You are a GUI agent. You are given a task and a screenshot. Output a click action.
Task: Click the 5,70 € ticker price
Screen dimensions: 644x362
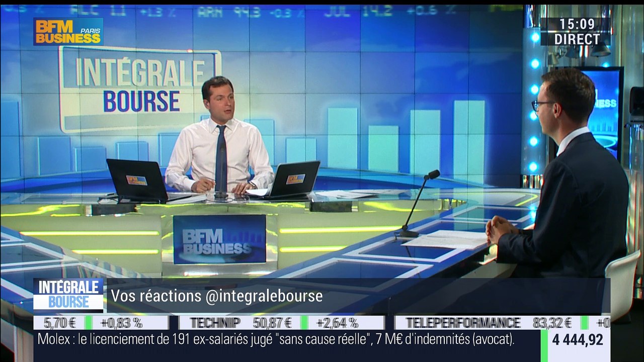(x=59, y=323)
